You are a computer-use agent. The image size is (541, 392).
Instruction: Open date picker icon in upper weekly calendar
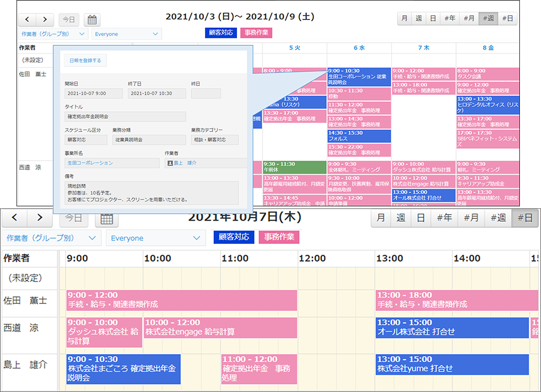[x=92, y=20]
